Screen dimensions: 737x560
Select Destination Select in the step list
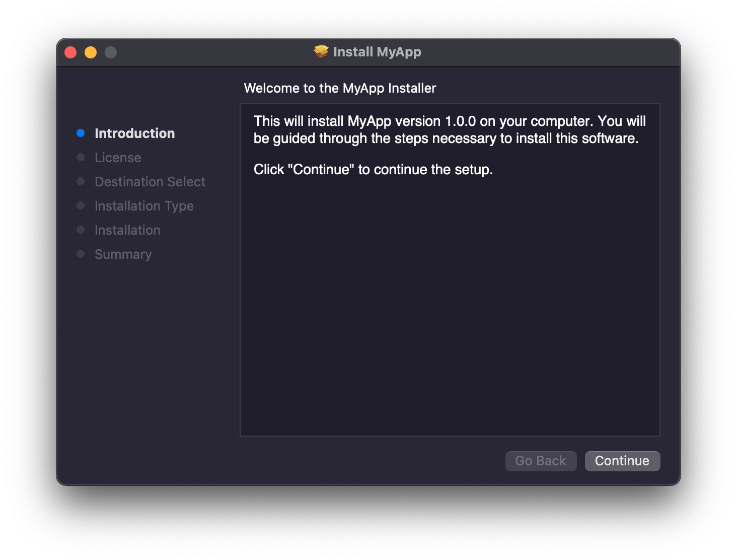coord(150,181)
